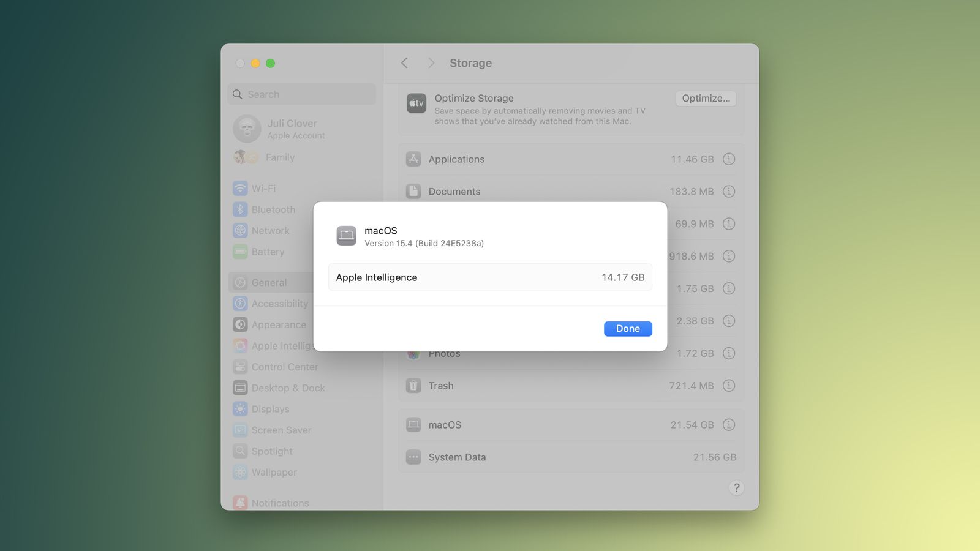This screenshot has height=551, width=980.
Task: Click the Apple TV icon in Optimize Storage
Action: [416, 103]
